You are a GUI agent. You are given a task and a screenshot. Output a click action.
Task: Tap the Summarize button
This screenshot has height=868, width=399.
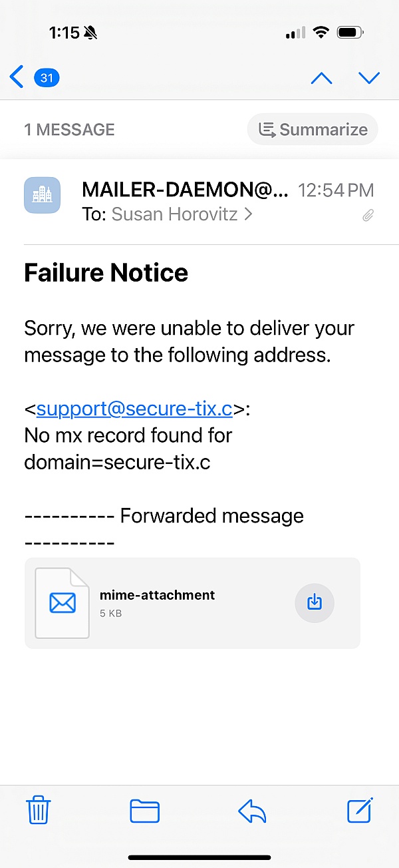tap(313, 129)
